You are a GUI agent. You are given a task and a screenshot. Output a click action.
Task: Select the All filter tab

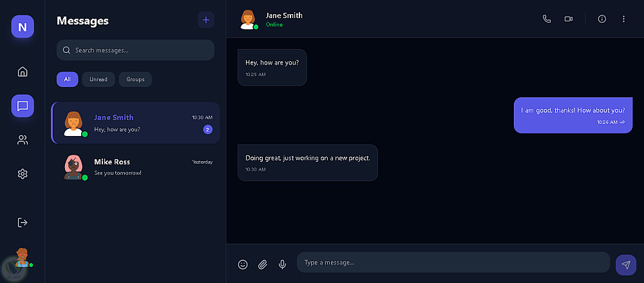tap(67, 79)
